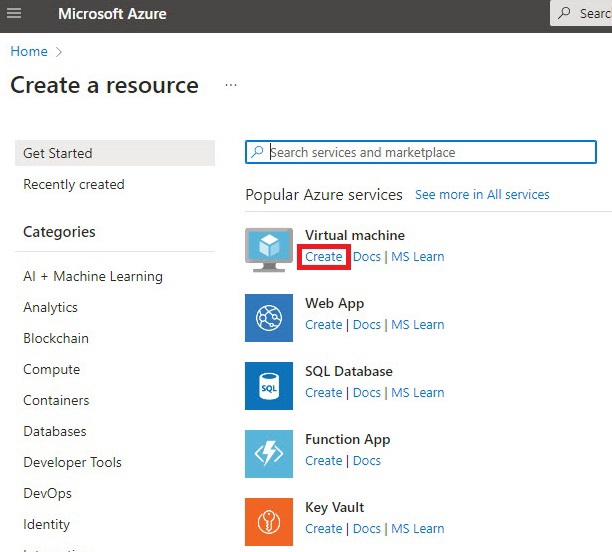Open MS Learn for Virtual machine
This screenshot has width=612, height=552.
coord(418,256)
